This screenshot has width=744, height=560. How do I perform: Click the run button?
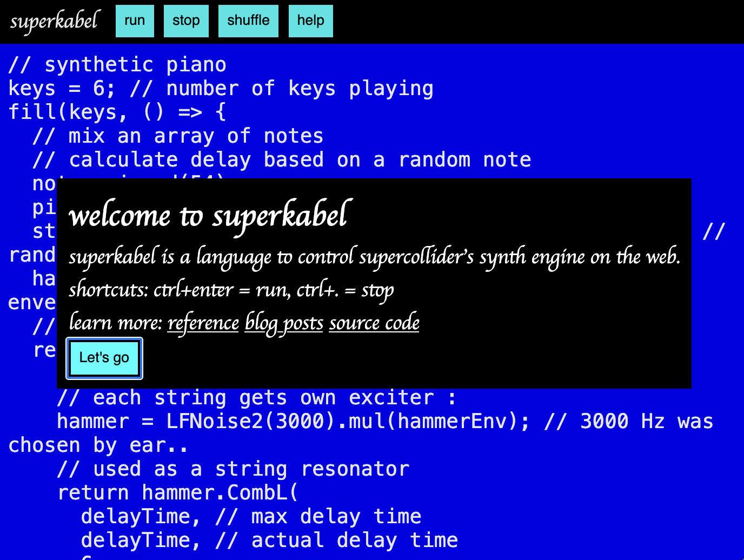point(135,21)
